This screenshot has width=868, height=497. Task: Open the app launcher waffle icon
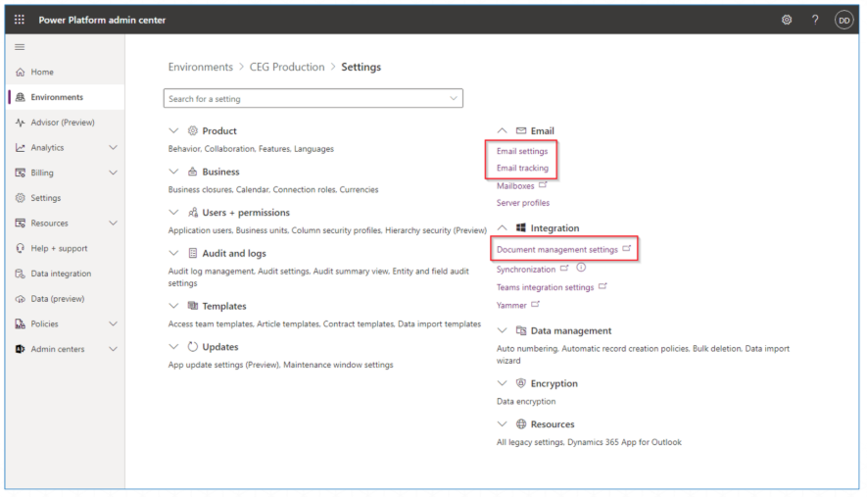(x=19, y=21)
